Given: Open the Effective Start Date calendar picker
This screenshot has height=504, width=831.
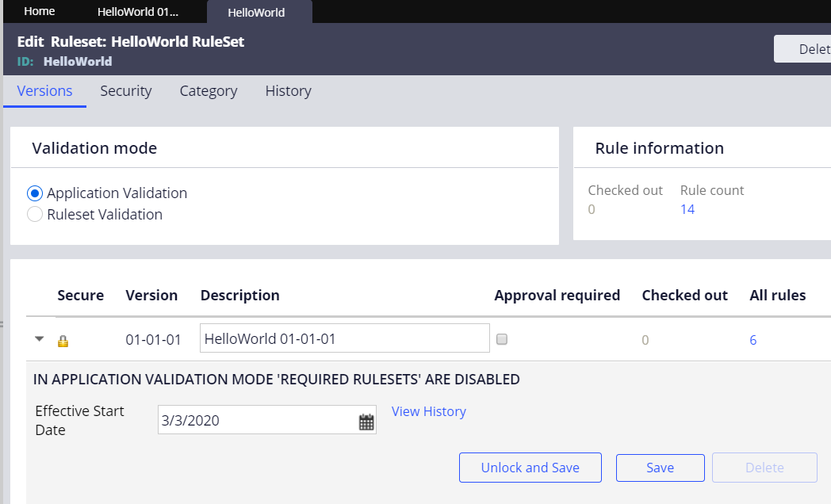Looking at the screenshot, I should (366, 420).
